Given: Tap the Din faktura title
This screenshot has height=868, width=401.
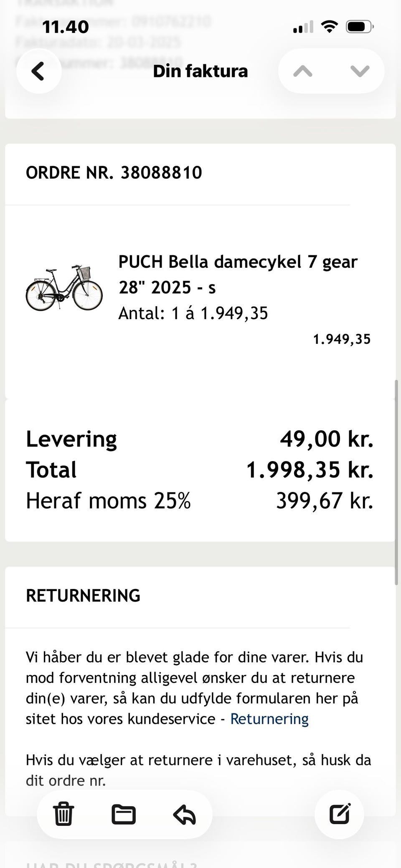Looking at the screenshot, I should tap(200, 71).
